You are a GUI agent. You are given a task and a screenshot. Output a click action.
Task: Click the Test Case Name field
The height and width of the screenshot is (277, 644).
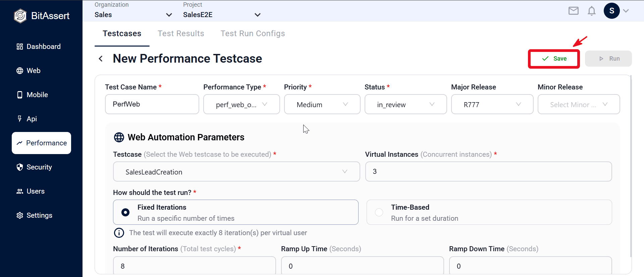[152, 104]
